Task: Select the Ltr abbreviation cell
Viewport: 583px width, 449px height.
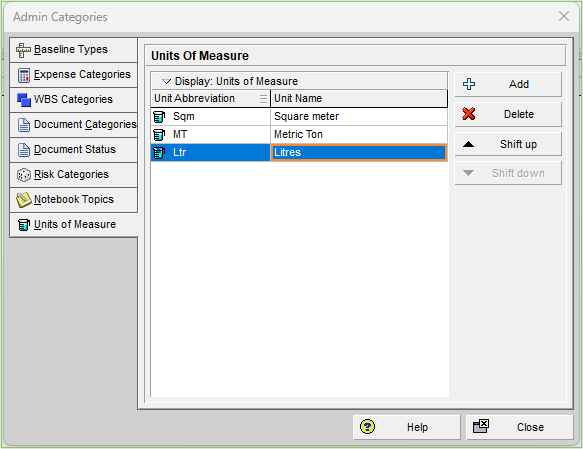Action: (x=211, y=152)
